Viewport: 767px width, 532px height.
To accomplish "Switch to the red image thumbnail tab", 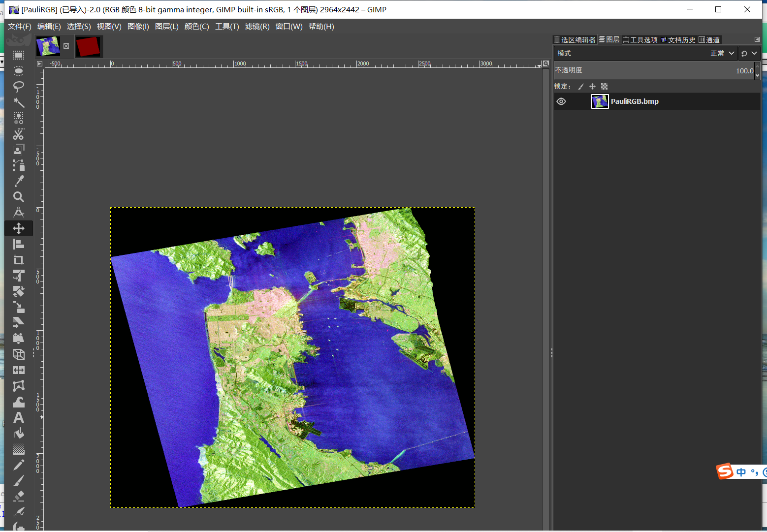I will pos(89,46).
